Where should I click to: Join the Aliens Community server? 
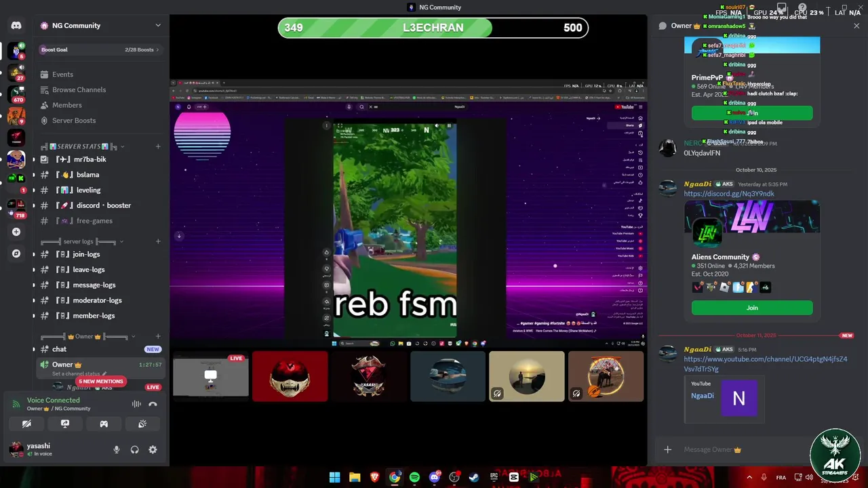[752, 308]
